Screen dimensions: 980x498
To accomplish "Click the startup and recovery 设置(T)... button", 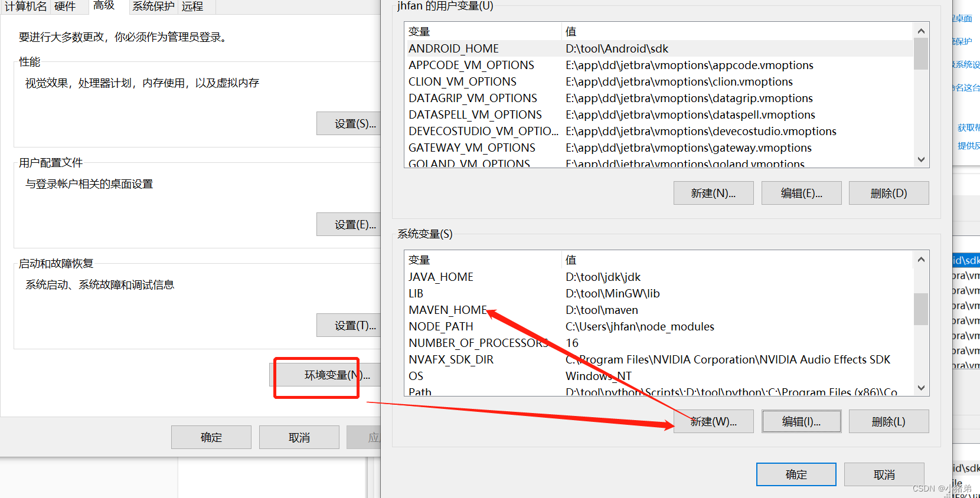I will coord(349,325).
